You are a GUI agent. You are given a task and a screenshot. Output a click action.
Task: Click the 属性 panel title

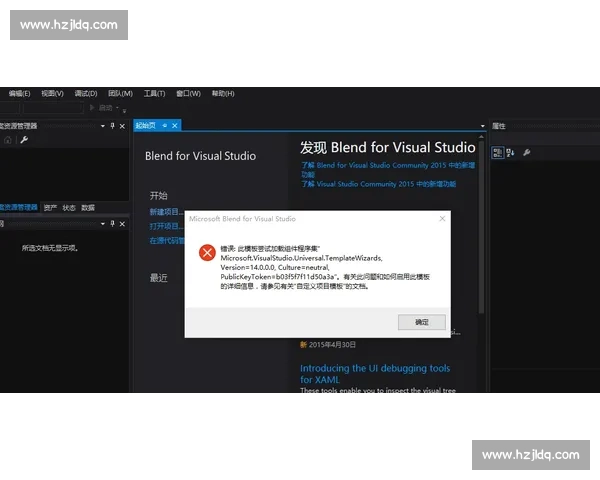[x=498, y=126]
